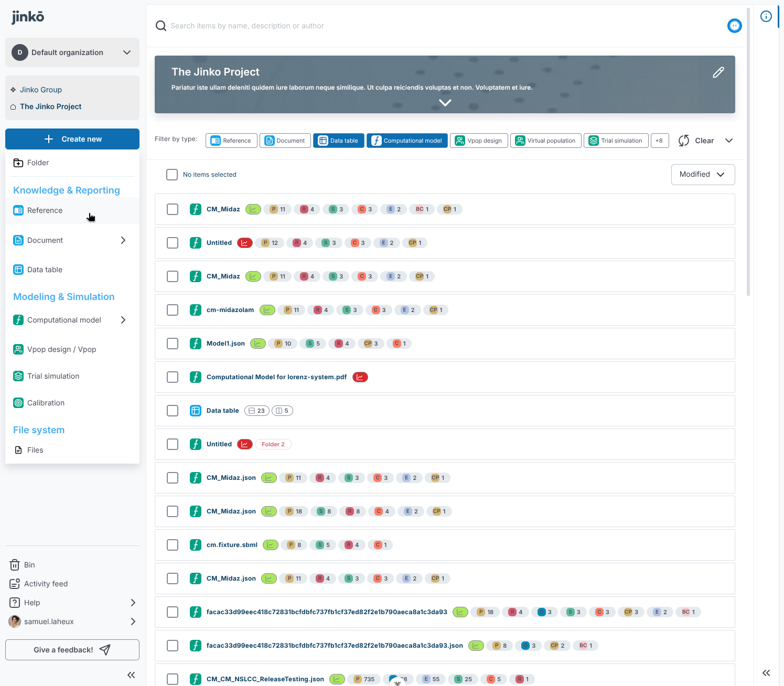
Task: Click the reset filter icon beside Clear
Action: tap(684, 141)
